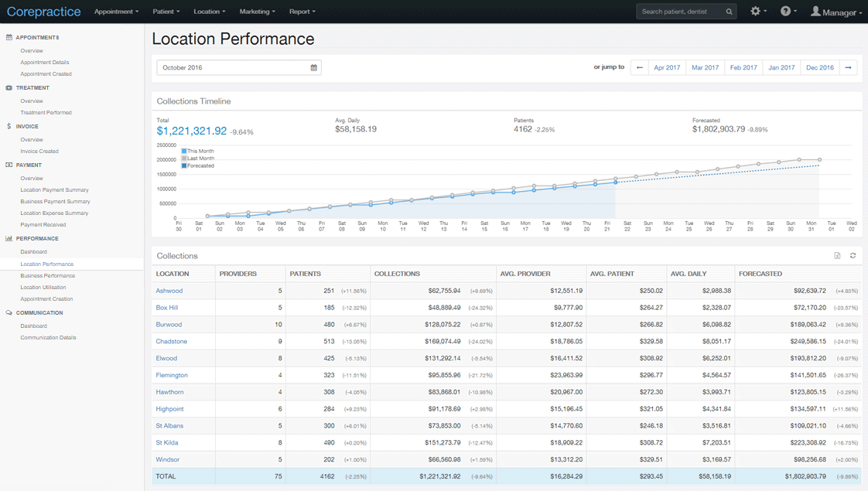
Task: Export collections table via document icon
Action: 837,256
